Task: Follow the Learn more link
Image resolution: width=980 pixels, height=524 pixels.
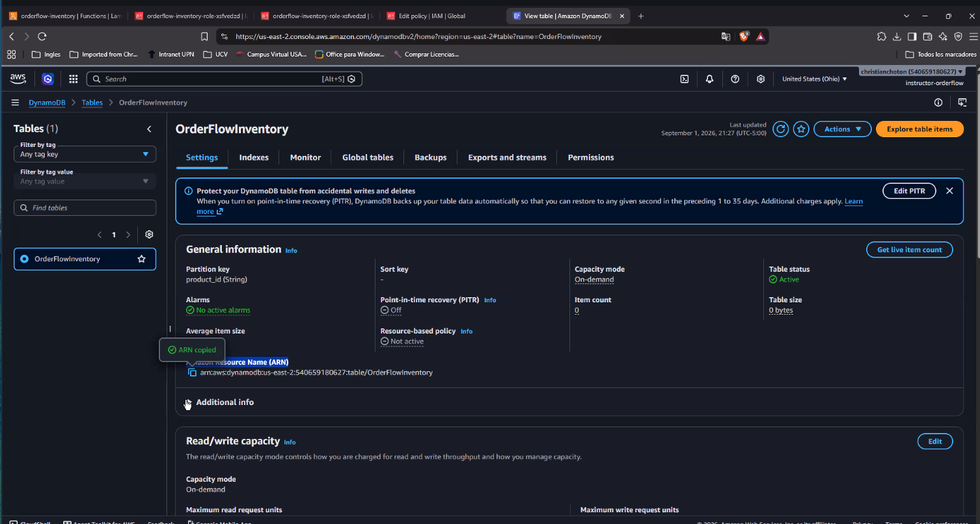Action: coord(854,202)
